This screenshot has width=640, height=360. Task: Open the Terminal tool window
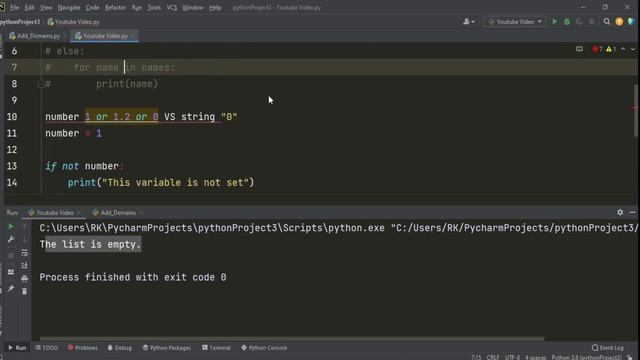coord(216,348)
